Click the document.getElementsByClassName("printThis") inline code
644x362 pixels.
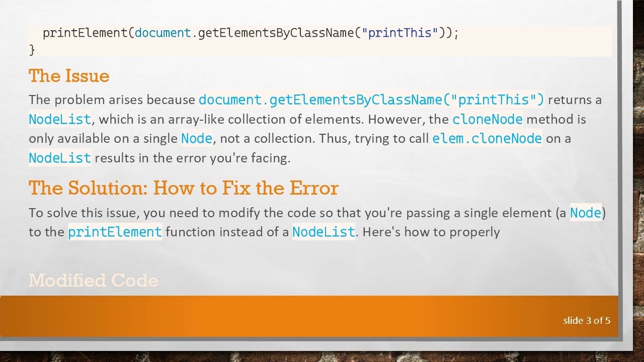371,100
